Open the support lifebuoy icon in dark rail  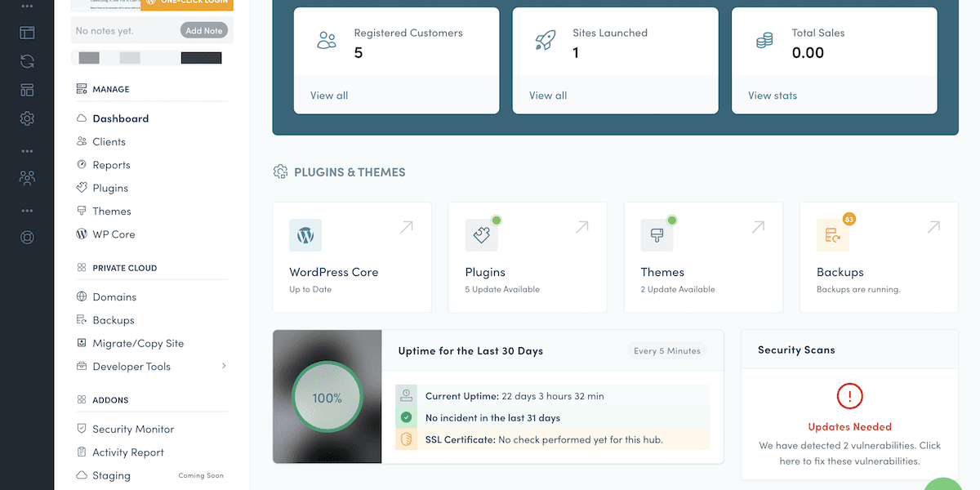pos(27,238)
